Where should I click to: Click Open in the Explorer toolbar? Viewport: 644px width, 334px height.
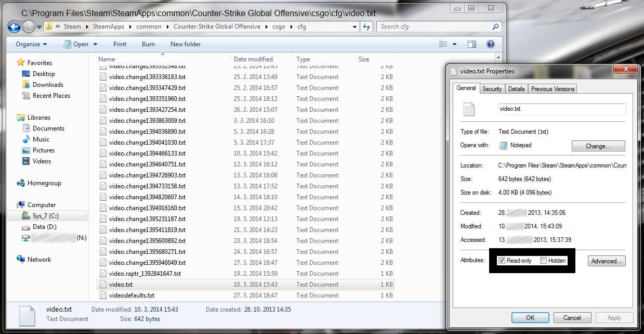(76, 44)
